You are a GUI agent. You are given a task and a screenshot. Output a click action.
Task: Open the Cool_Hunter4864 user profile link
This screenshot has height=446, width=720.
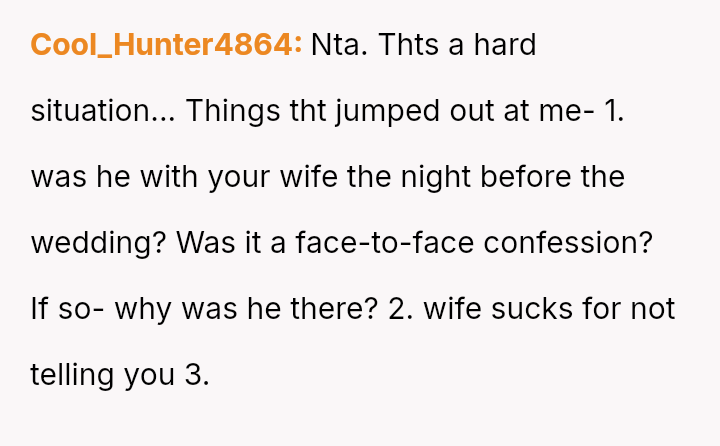click(166, 45)
